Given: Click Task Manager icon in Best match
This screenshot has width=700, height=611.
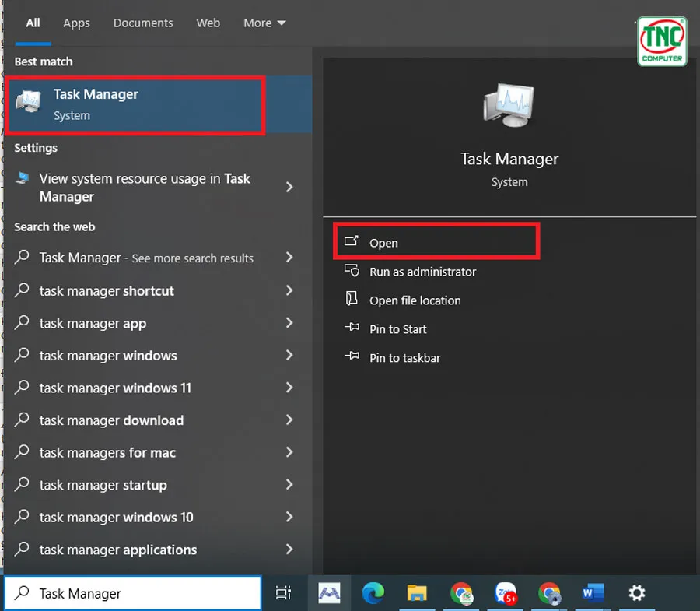Looking at the screenshot, I should (x=29, y=101).
